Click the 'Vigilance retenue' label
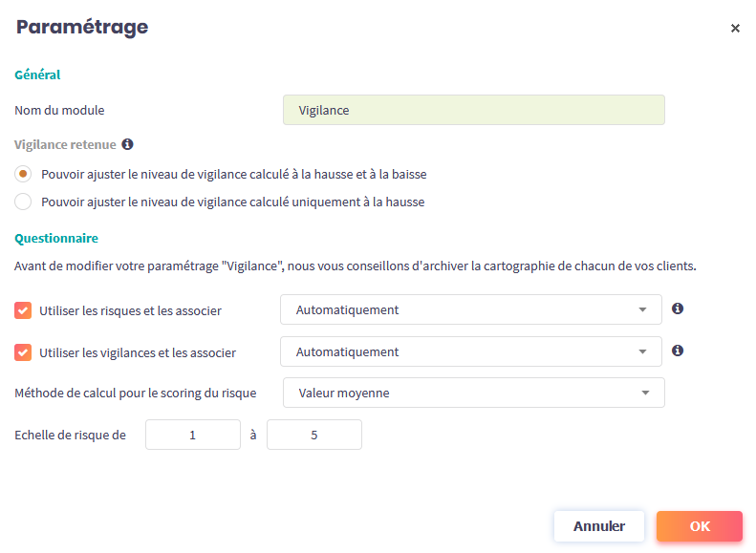The width and height of the screenshot is (756, 553). [65, 145]
